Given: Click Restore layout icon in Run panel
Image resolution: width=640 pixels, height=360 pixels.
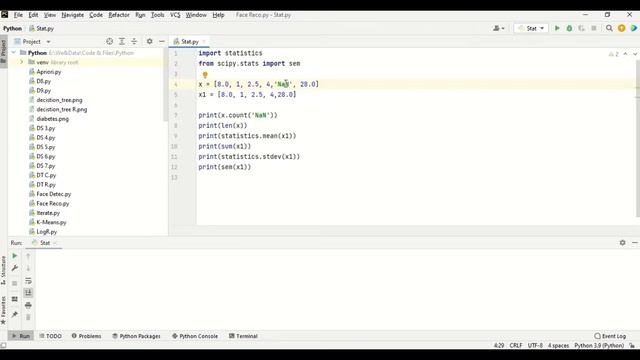Looking at the screenshot, I should pos(15,299).
